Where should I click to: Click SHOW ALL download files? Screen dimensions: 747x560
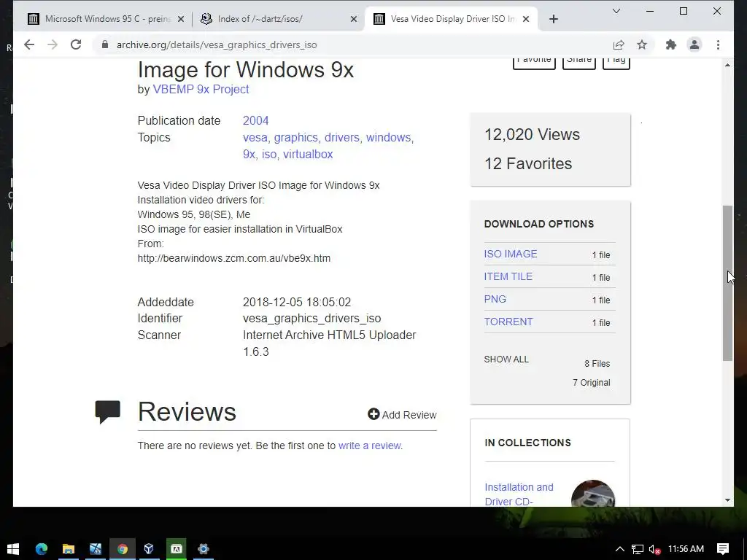pos(506,359)
